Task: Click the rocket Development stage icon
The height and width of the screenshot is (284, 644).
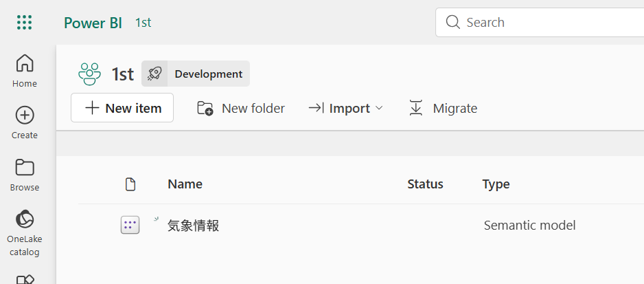Action: coord(154,74)
